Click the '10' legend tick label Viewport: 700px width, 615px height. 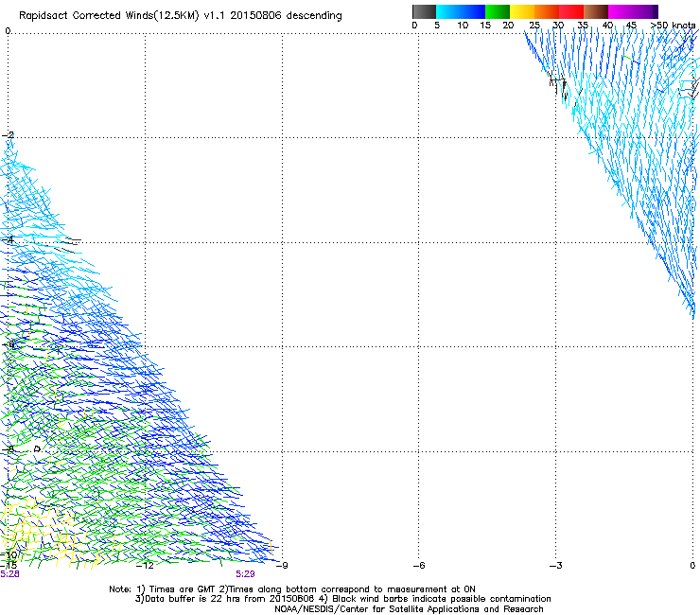[463, 26]
